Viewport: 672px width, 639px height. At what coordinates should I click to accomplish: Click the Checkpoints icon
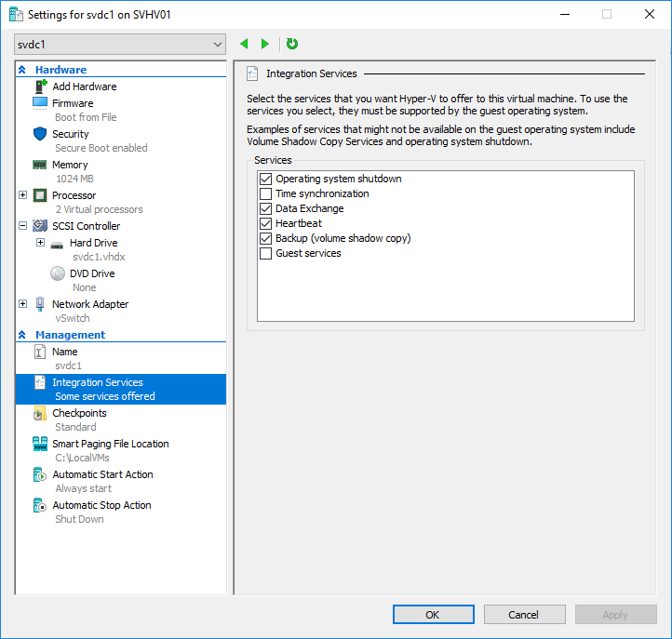coord(40,413)
